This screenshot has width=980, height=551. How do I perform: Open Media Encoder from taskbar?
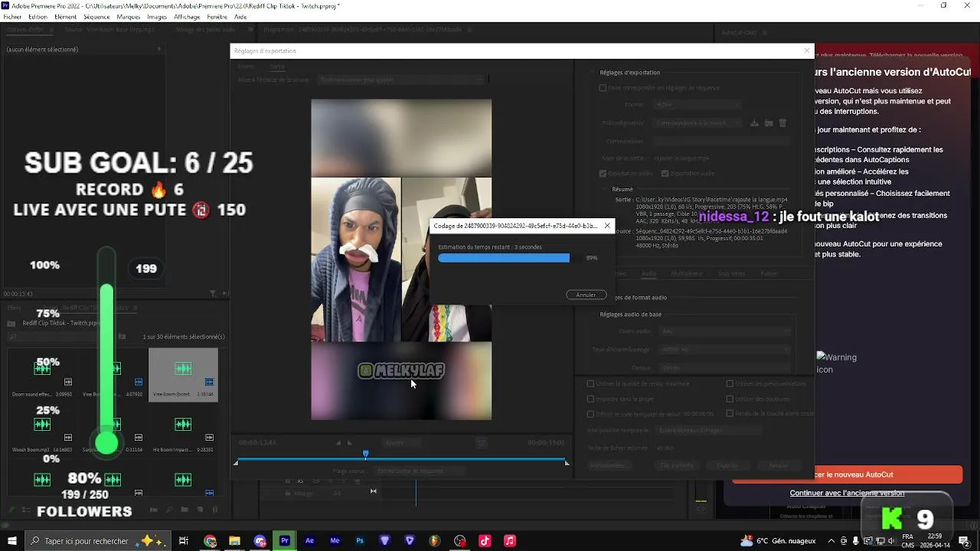[x=335, y=541]
